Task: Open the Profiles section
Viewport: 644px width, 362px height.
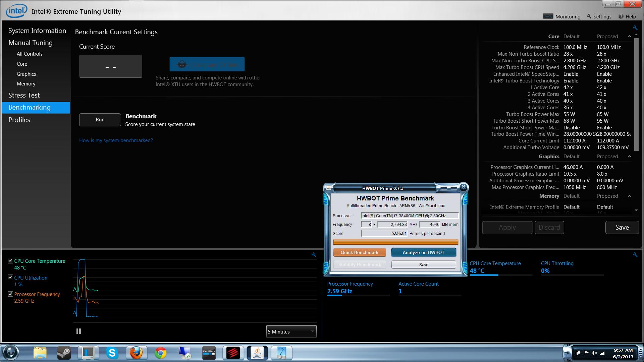Action: (x=19, y=120)
